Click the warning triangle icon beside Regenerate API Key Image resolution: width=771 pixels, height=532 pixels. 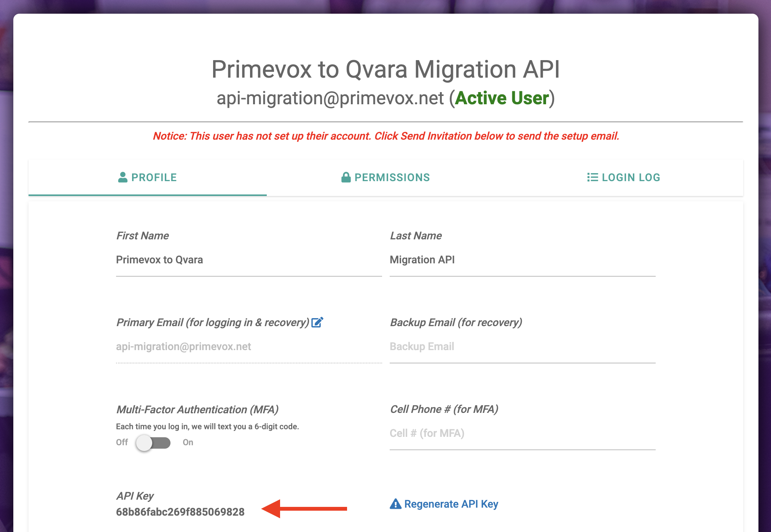[395, 504]
